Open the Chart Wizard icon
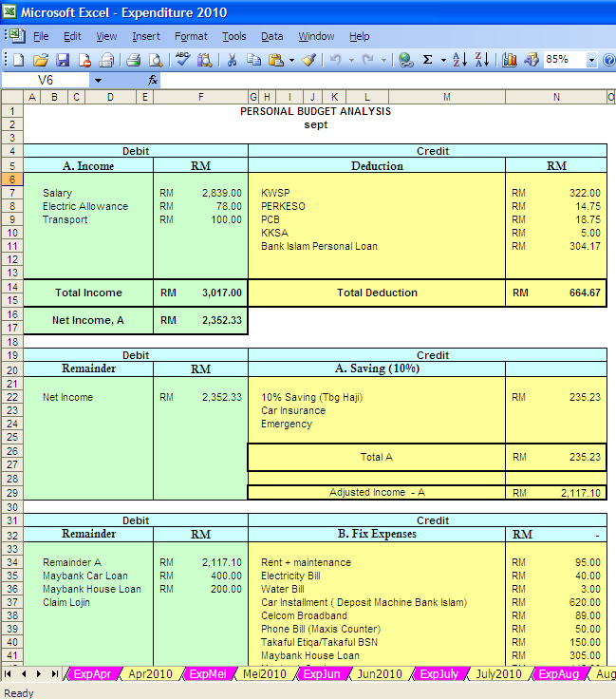The image size is (616, 699). click(x=509, y=60)
